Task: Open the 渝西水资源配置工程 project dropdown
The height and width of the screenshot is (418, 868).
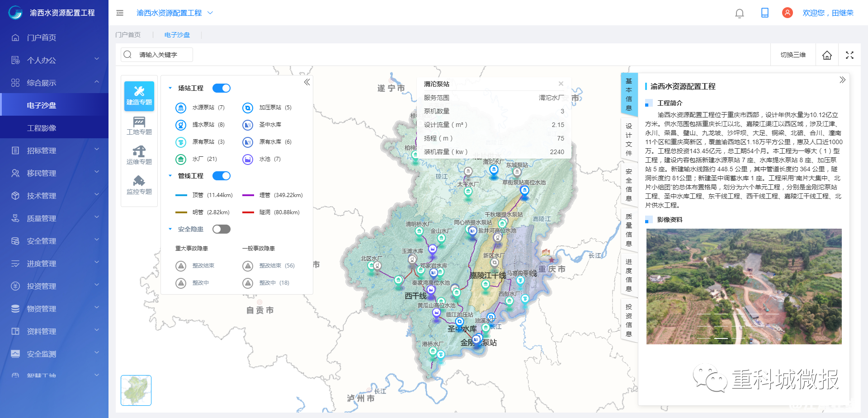Action: coord(175,13)
